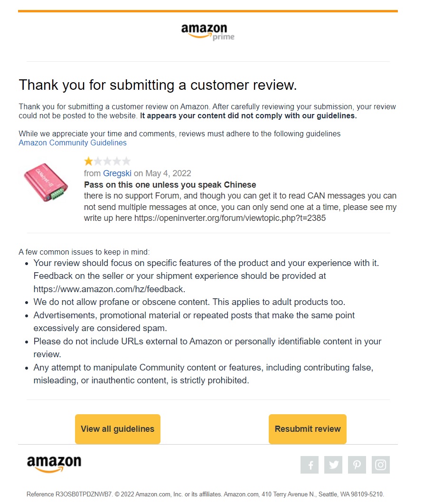Image resolution: width=433 pixels, height=504 pixels.
Task: Click the third empty rating star
Action: click(107, 161)
